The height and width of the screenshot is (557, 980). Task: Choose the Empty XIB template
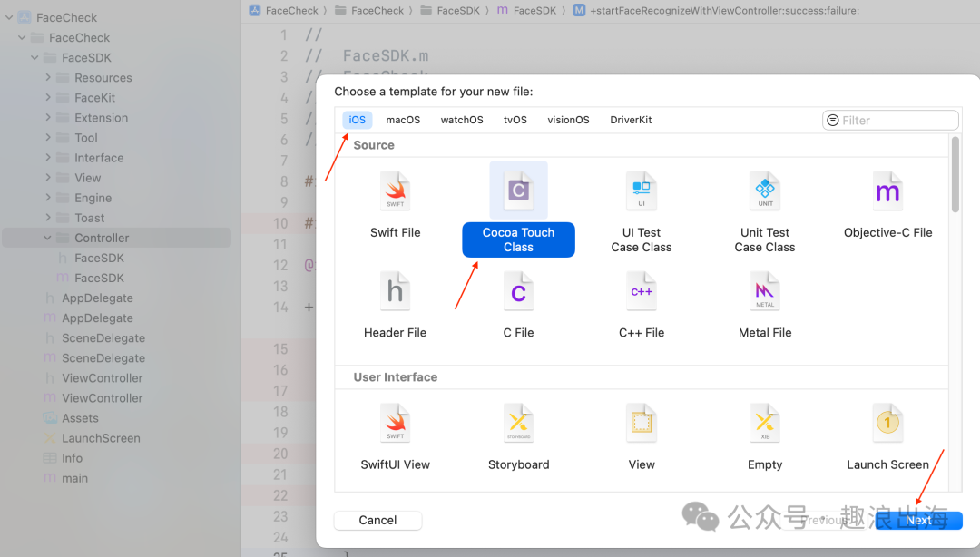pos(764,437)
